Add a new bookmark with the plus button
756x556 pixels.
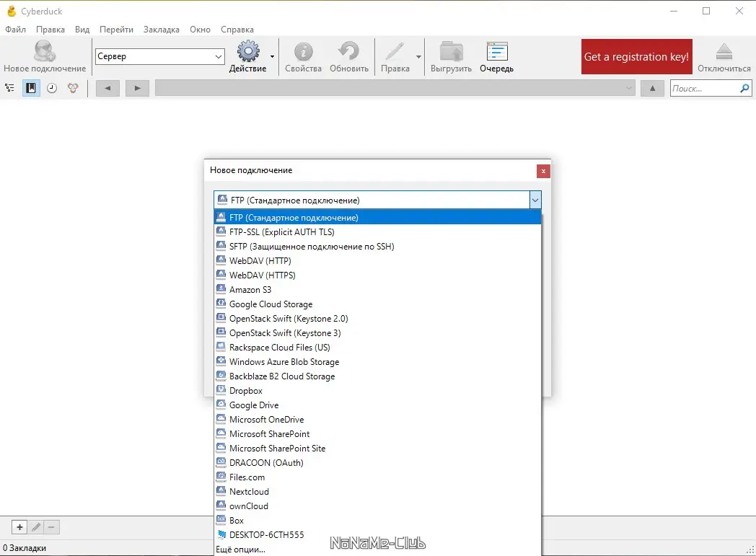tap(19, 527)
